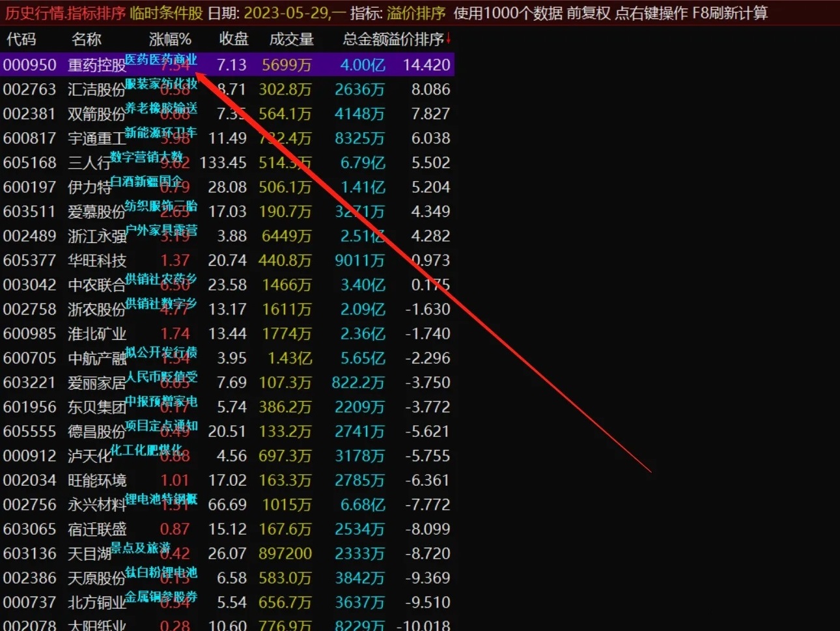Select the 000950 重药控股 row

(227, 64)
